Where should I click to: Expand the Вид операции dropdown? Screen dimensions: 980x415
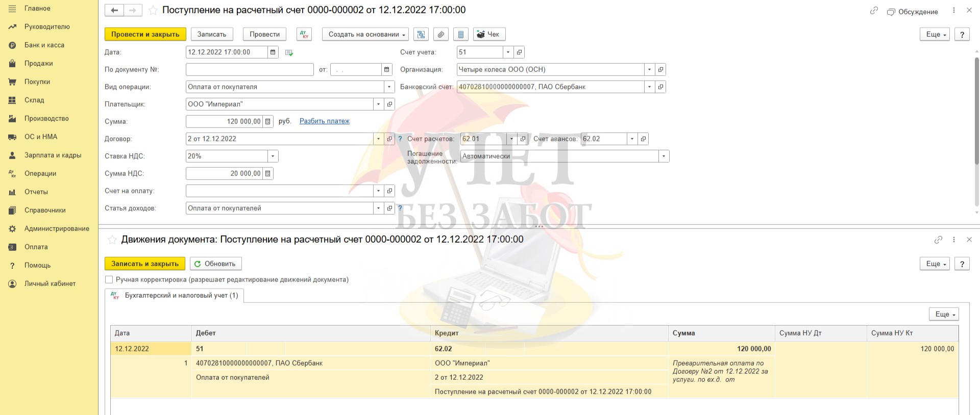(x=389, y=87)
